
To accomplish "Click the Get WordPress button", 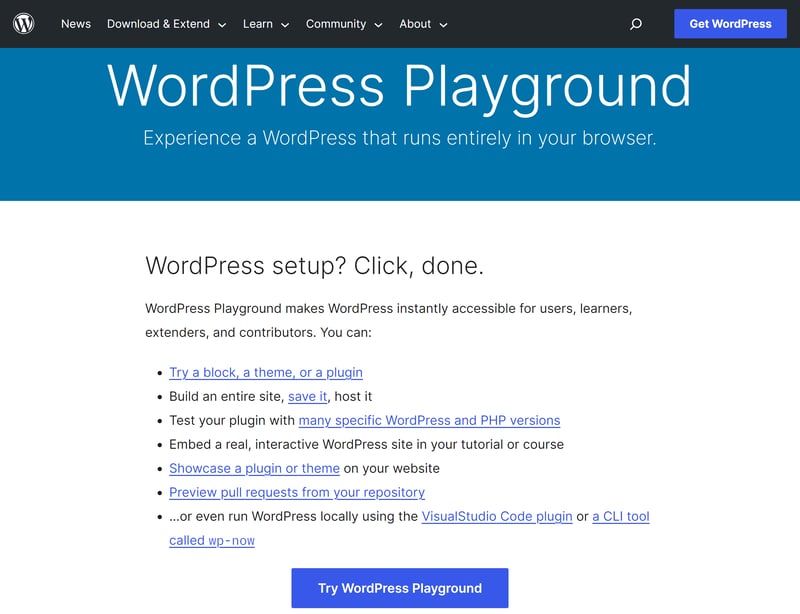I will 730,24.
